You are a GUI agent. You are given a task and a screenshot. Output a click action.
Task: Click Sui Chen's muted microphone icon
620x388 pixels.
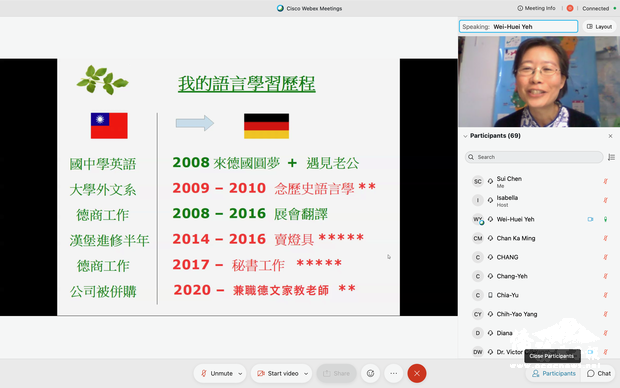point(605,181)
